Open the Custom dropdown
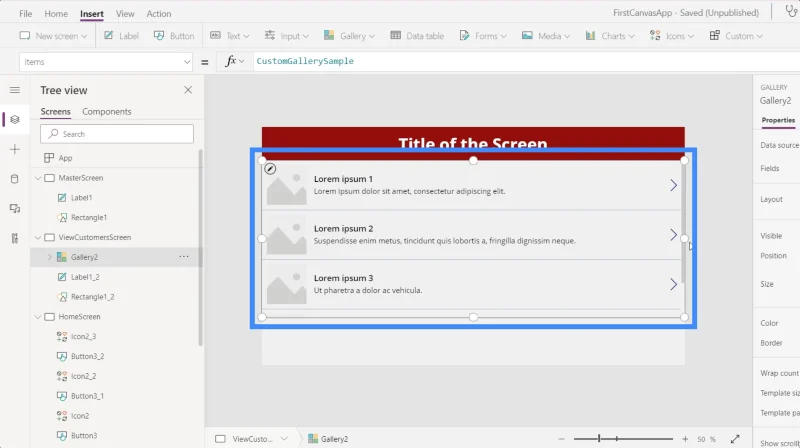The image size is (800, 448). point(736,36)
